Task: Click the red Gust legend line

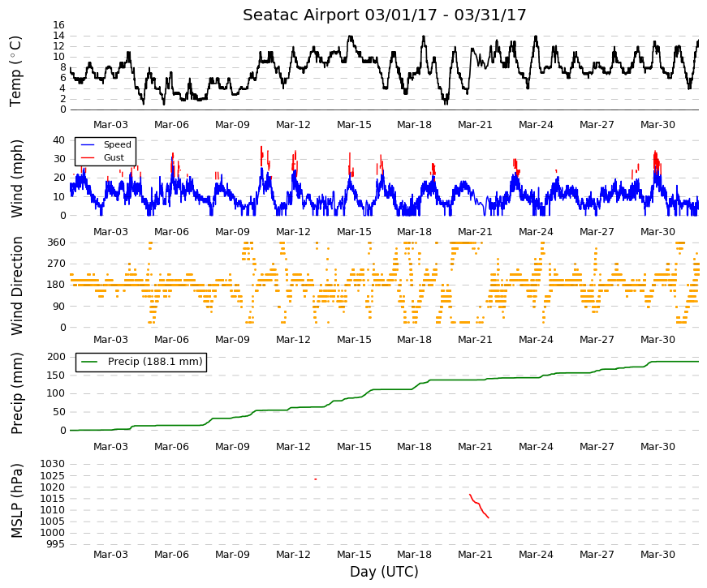Action: pyautogui.click(x=88, y=157)
